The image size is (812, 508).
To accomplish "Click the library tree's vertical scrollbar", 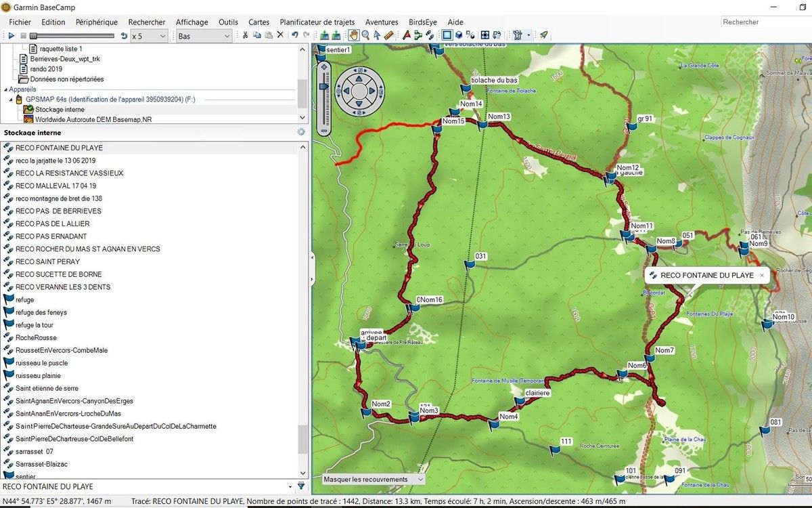I will point(302,83).
